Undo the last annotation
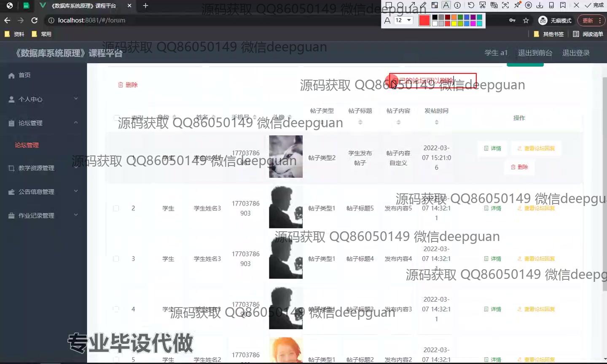 [471, 5]
